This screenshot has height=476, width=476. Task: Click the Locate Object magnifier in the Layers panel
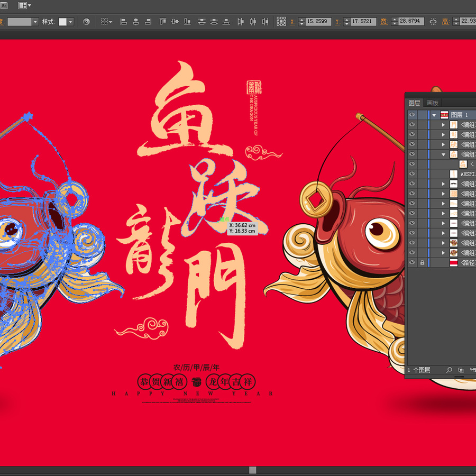449,370
